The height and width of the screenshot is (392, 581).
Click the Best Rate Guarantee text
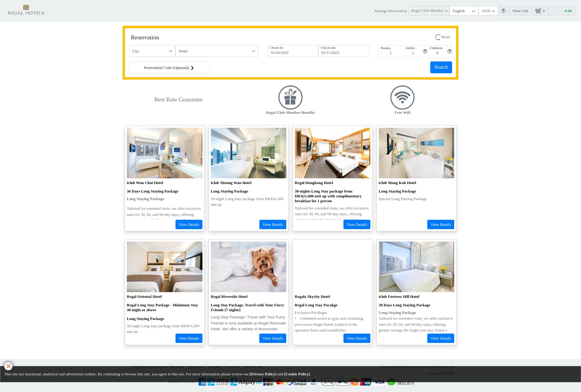[179, 100]
